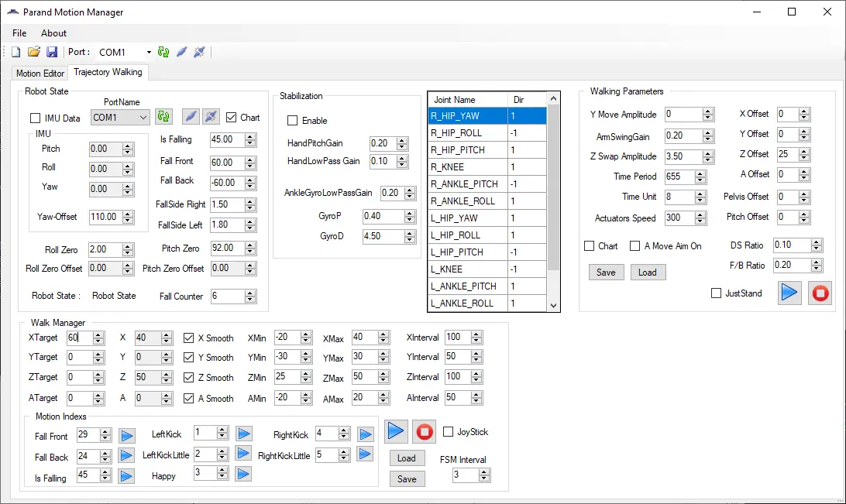
Task: Click disconnect icon in Robot State panel
Action: (211, 116)
